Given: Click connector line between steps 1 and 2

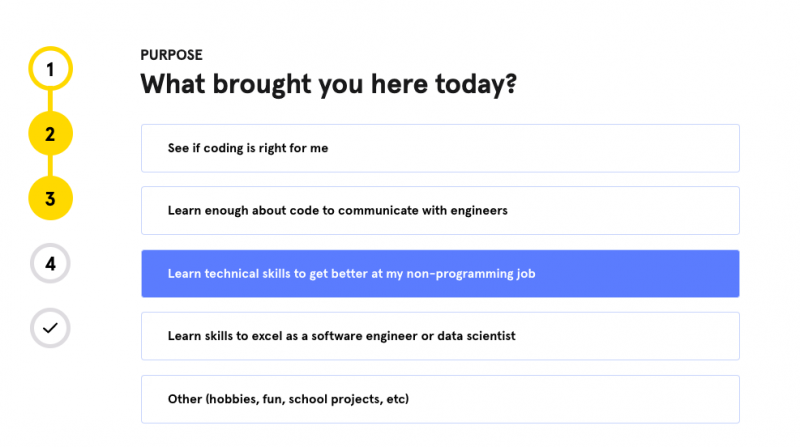Looking at the screenshot, I should pos(50,101).
